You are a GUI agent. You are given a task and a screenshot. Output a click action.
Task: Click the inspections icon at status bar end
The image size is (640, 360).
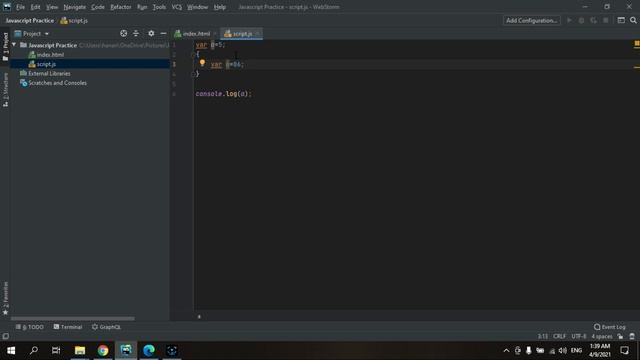click(x=632, y=336)
